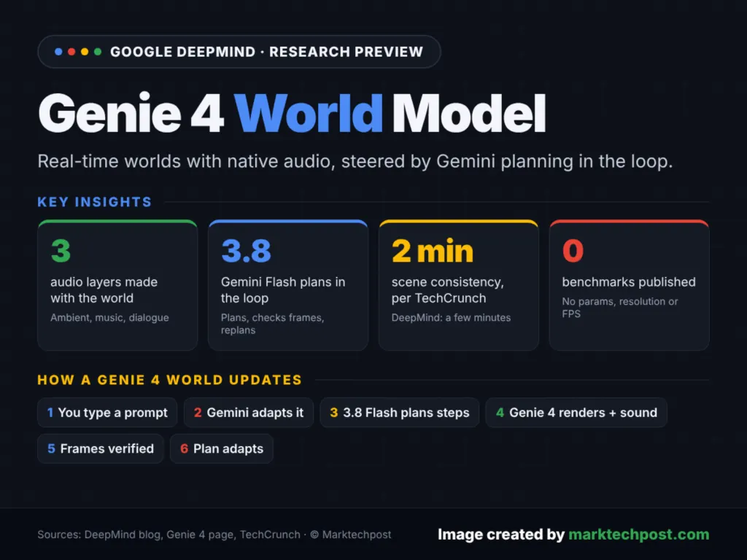The width and height of the screenshot is (747, 560).
Task: Click 'No params, resolution or FPS' caption
Action: [x=620, y=308]
